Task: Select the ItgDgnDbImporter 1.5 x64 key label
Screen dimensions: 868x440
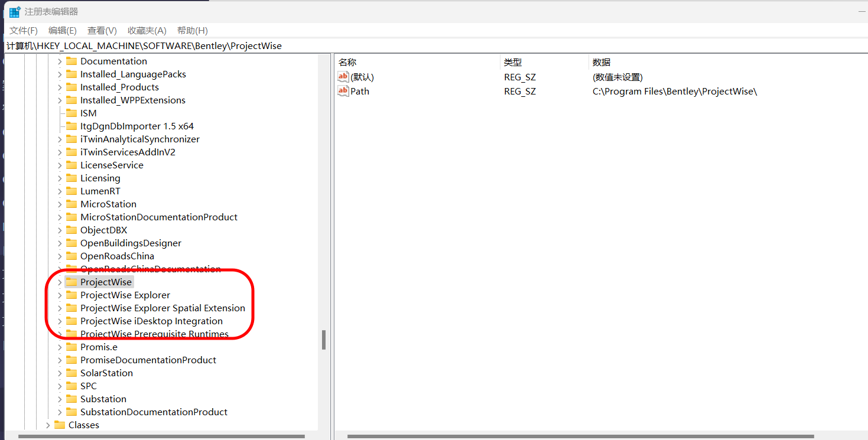Action: coord(137,126)
